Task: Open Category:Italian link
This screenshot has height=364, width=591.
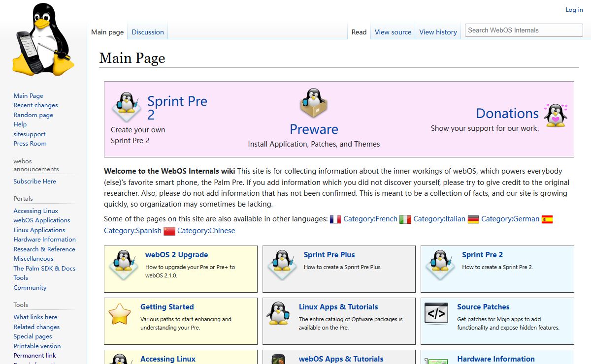Action: [x=439, y=219]
